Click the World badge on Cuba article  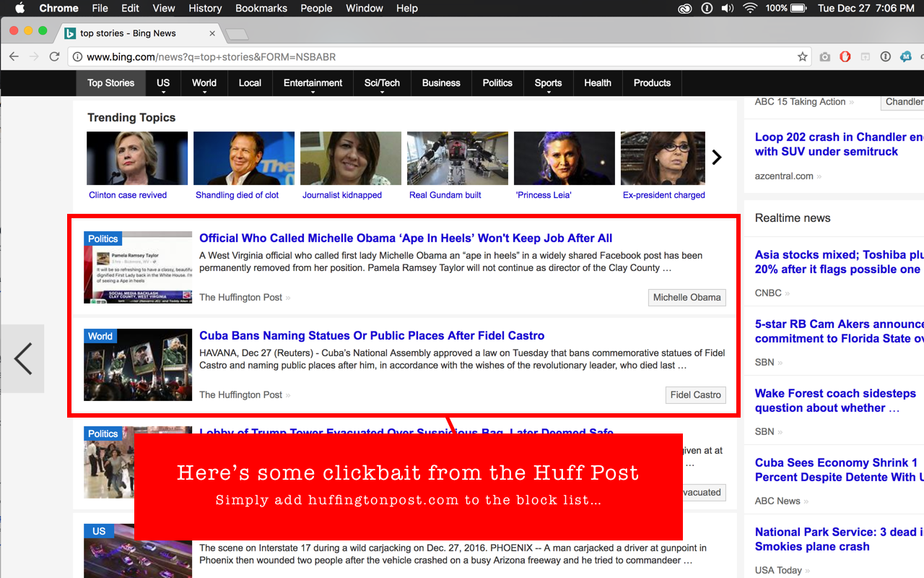[100, 336]
